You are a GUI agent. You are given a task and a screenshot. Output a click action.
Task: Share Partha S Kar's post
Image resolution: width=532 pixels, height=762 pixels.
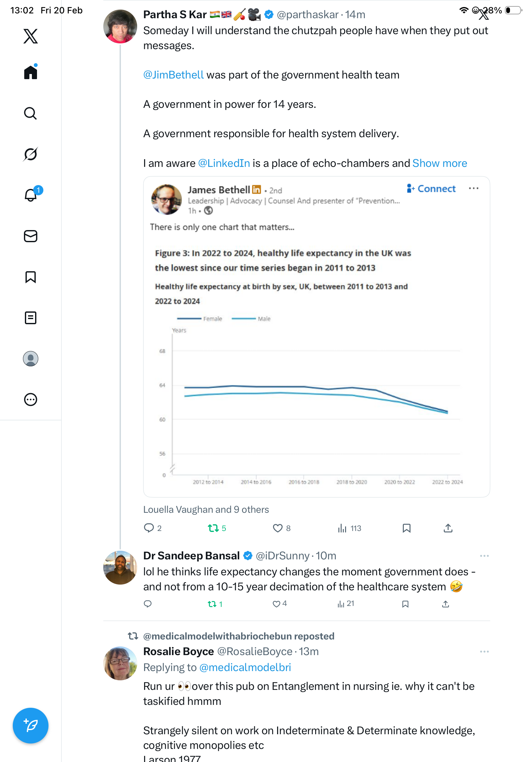tap(448, 528)
